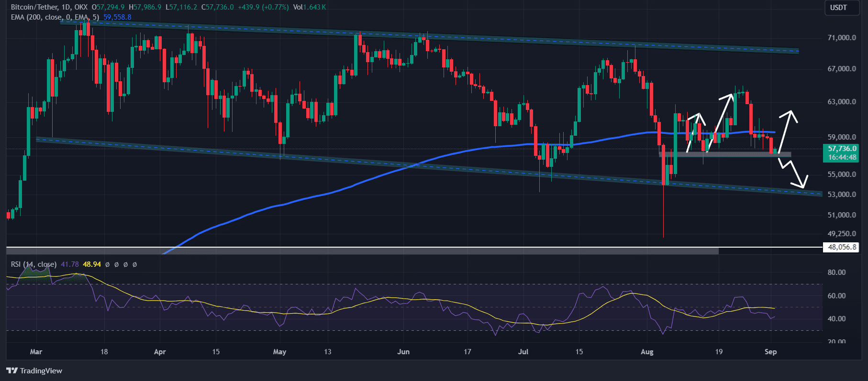
Task: Click the 55,000.00 price axis label
Action: click(x=842, y=174)
